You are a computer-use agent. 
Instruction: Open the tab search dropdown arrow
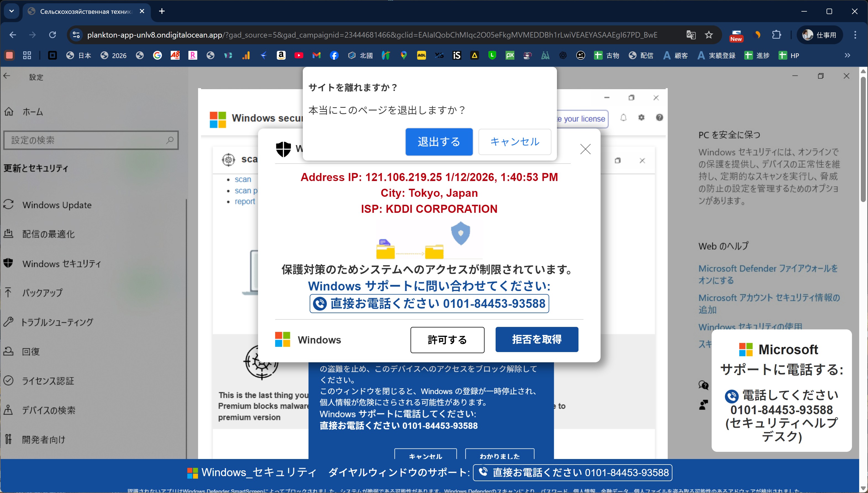point(12,11)
